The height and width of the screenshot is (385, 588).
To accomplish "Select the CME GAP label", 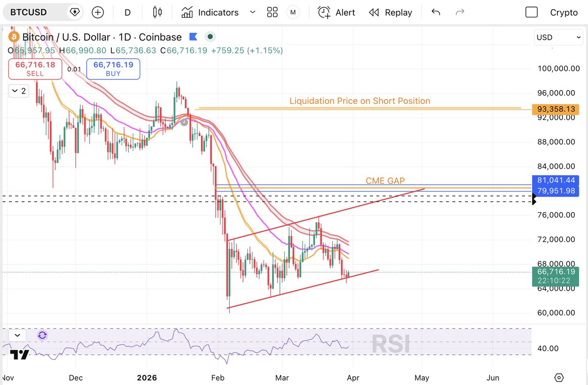I will 385,181.
